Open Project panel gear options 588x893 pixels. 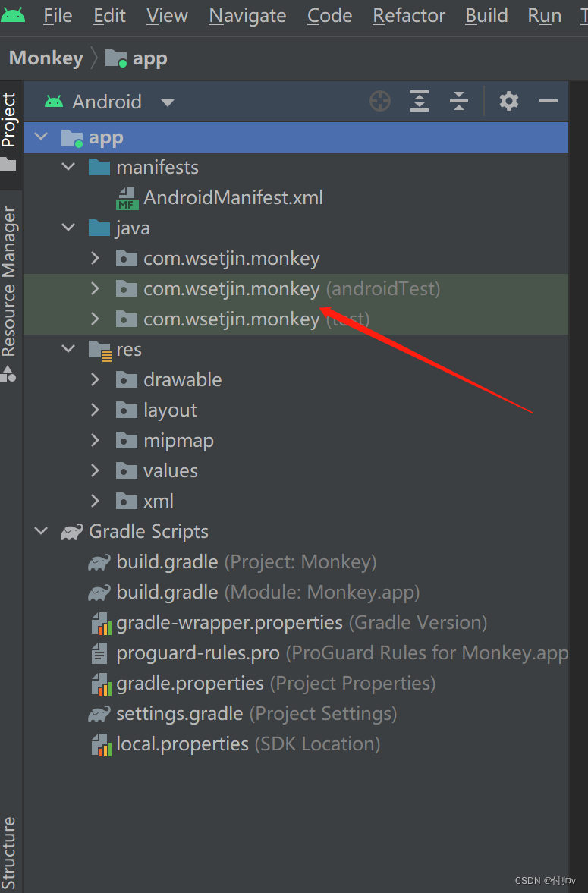point(509,102)
